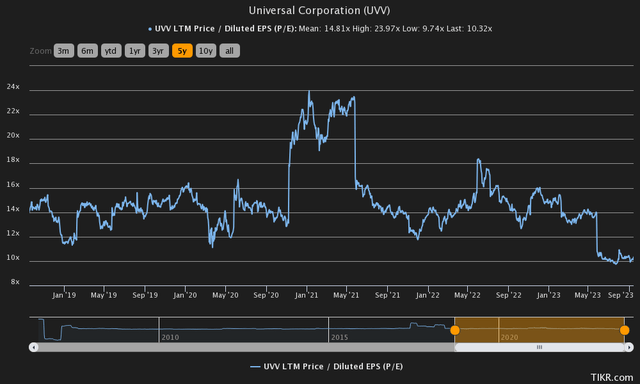Click the scrollbar left arrow
This screenshot has height=384, width=640.
click(33, 347)
